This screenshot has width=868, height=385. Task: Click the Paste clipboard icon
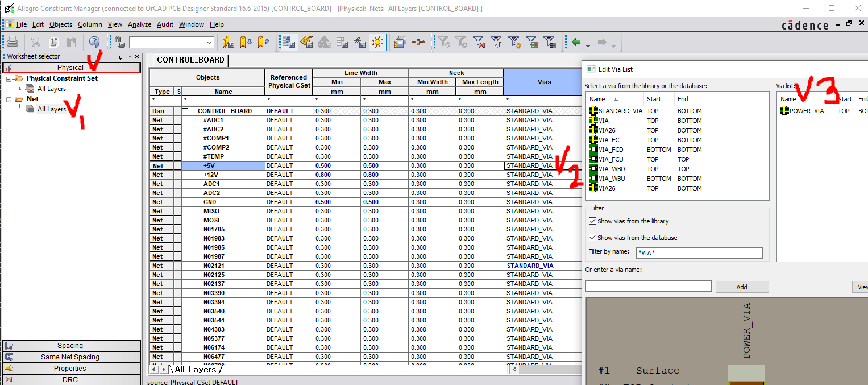tap(72, 42)
